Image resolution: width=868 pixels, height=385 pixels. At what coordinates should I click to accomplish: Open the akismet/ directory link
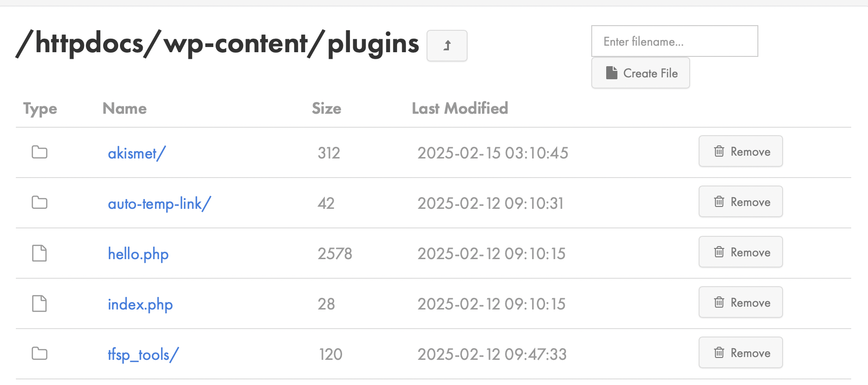pyautogui.click(x=137, y=153)
